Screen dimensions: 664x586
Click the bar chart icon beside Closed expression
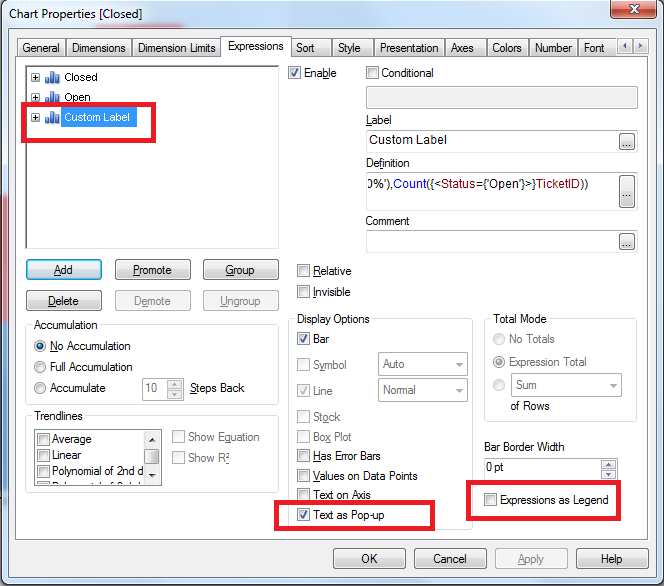[x=52, y=77]
